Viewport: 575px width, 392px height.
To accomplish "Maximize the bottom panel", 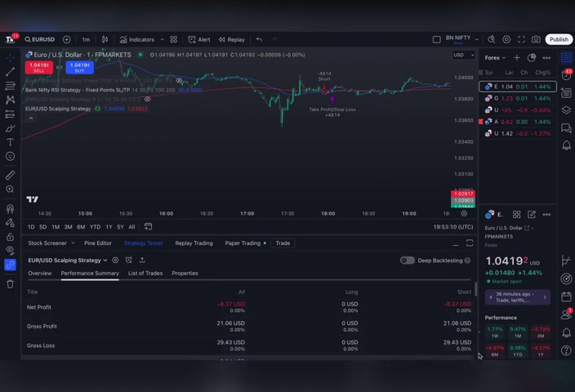I will 470,243.
